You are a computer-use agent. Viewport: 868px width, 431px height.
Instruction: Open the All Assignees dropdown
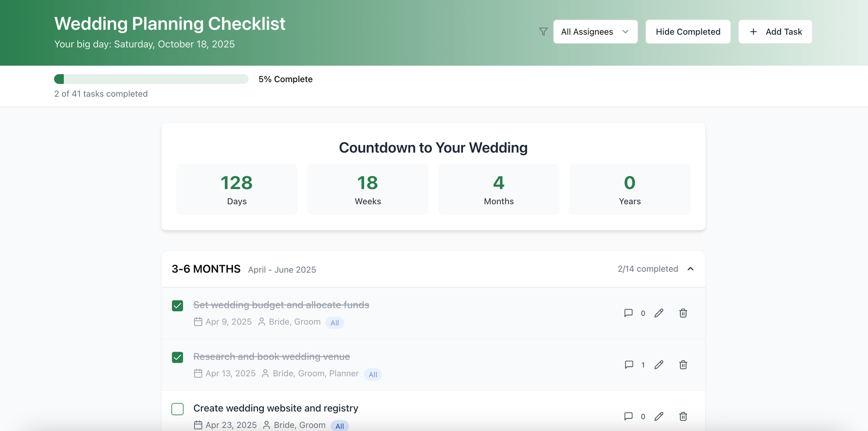(595, 31)
